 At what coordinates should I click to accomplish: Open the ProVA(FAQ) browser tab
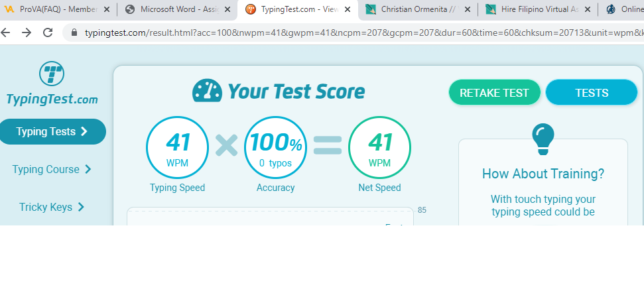tap(58, 9)
